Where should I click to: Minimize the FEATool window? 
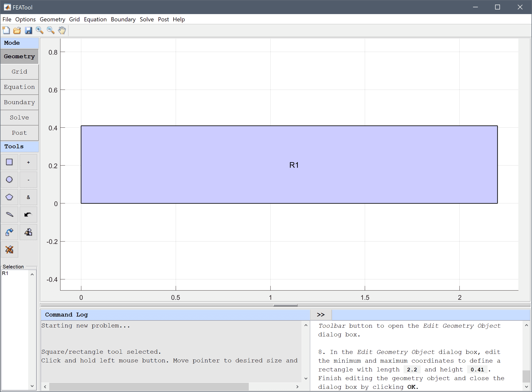tap(475, 7)
